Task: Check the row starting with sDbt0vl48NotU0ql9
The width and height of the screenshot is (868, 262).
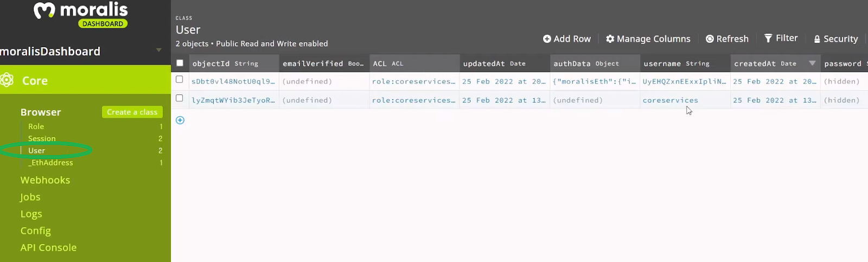Action: click(180, 79)
